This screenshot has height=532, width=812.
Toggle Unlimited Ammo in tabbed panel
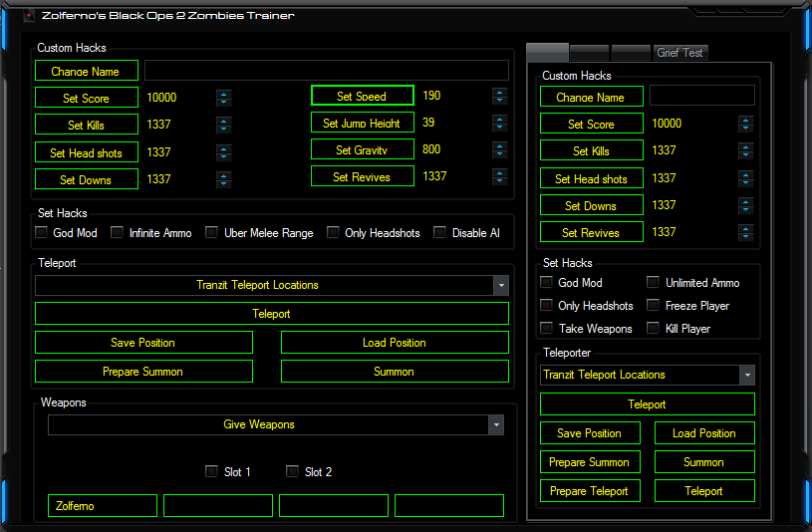[653, 282]
